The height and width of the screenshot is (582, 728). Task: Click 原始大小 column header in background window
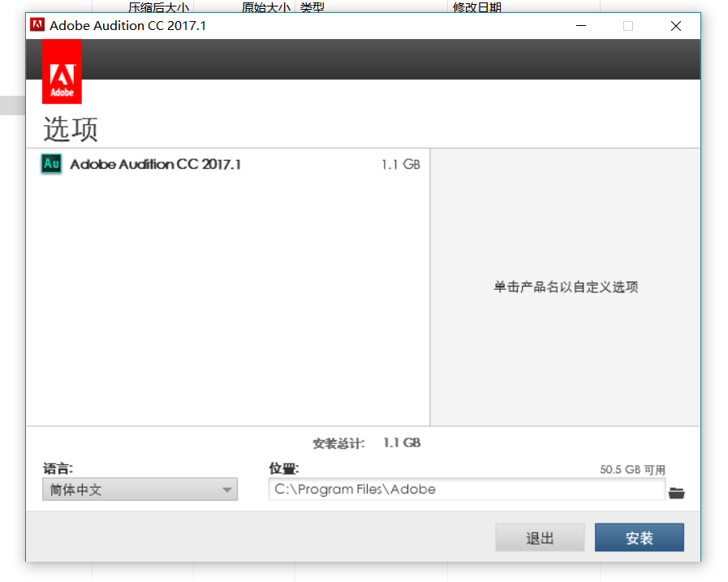pos(266,7)
